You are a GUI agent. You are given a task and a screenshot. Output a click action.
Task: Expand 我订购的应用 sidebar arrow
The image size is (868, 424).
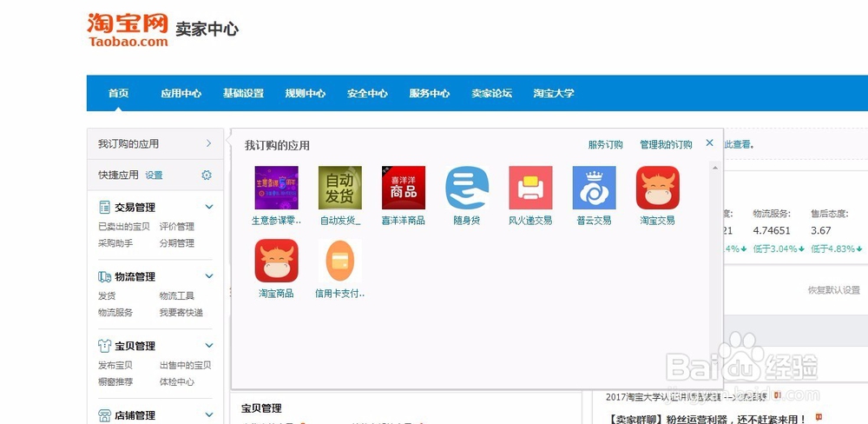(x=208, y=143)
